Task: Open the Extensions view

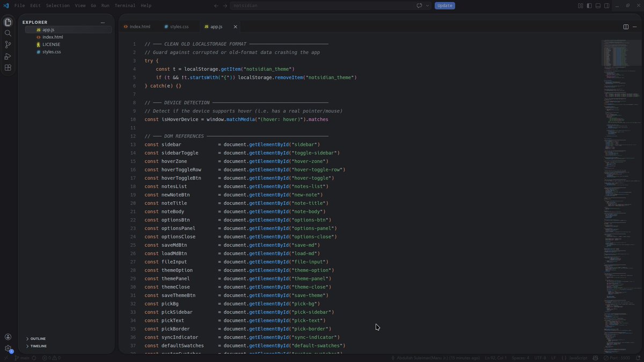Action: pos(8,68)
